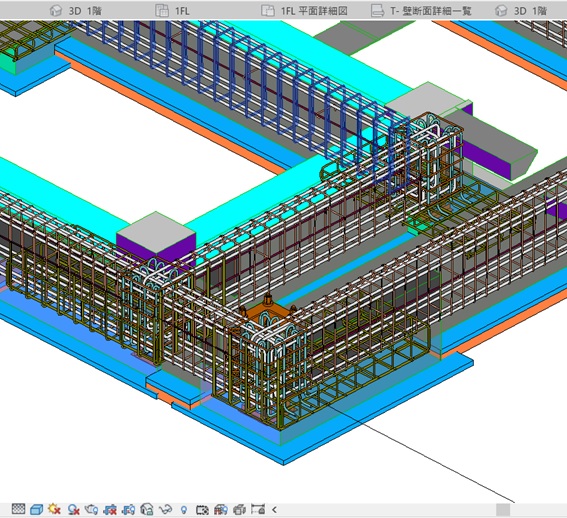Show the crop region icon

[128, 509]
